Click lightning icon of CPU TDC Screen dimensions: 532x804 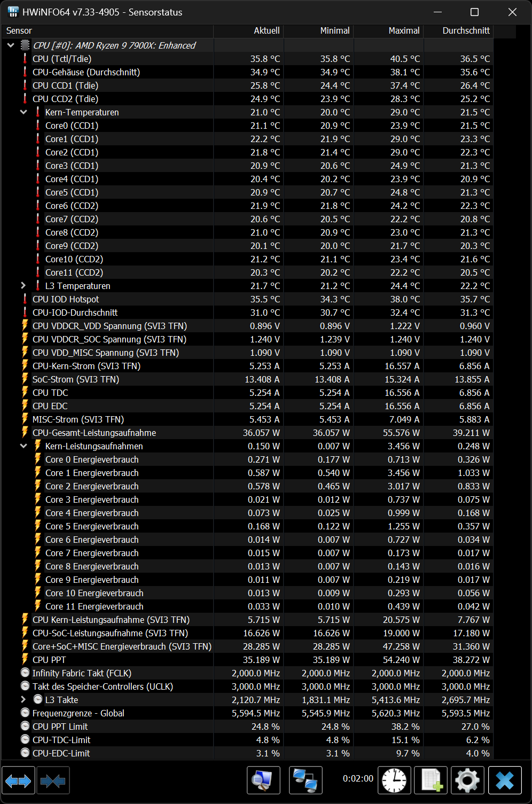coord(25,392)
